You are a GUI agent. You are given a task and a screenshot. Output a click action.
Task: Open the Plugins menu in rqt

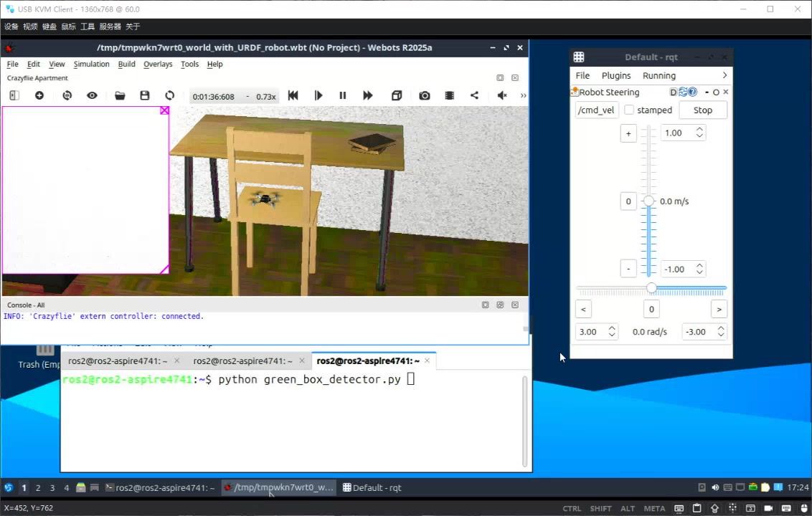(x=616, y=75)
